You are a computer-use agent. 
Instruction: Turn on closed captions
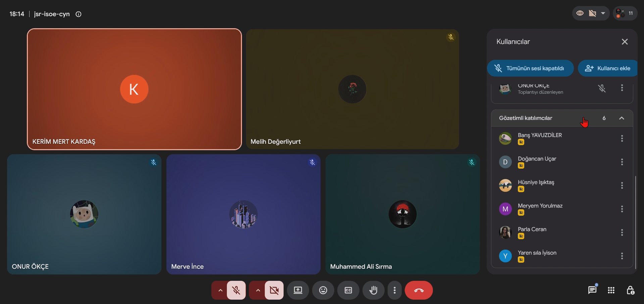348,290
